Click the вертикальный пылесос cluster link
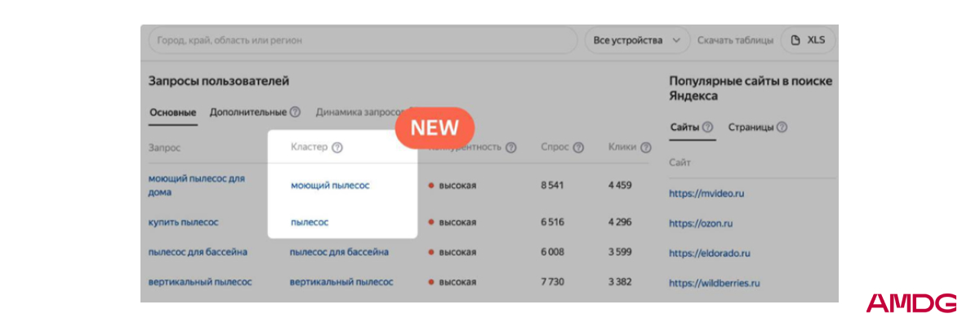This screenshot has height=327, width=980. click(341, 282)
